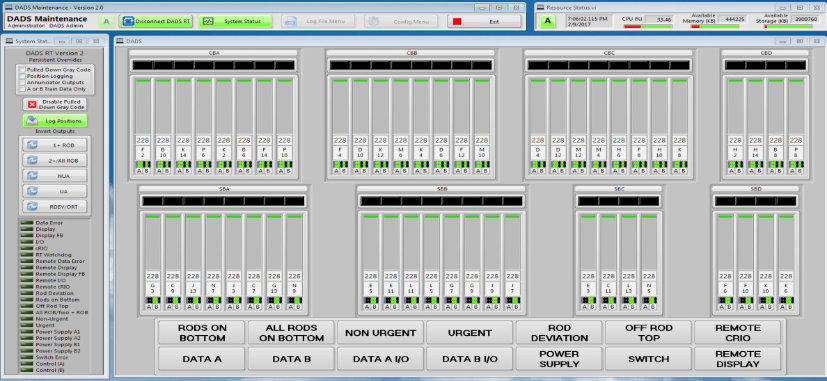The width and height of the screenshot is (827, 381).
Task: Click the green A indicator in DADS Maintenance toolbar
Action: (107, 22)
